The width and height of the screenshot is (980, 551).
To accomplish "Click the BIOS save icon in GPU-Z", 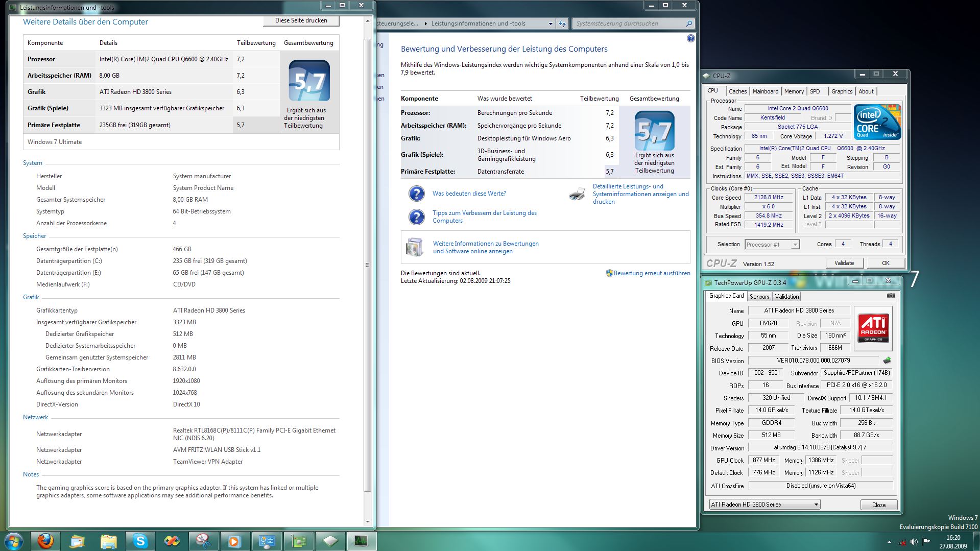I will point(887,361).
